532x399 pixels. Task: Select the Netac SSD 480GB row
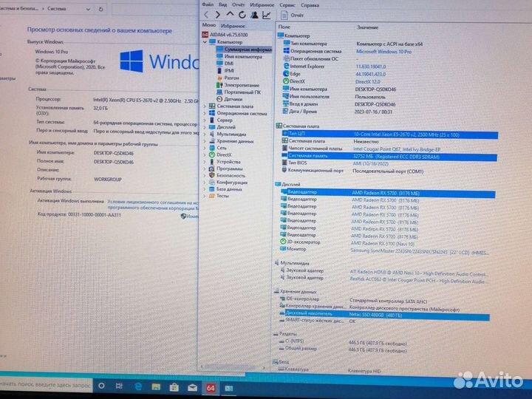(384, 315)
